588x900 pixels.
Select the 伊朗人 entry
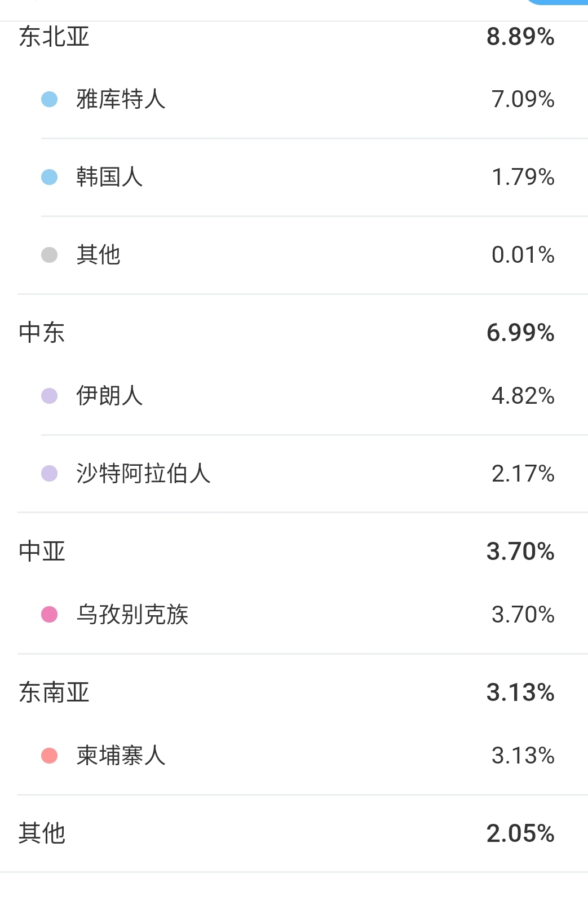pyautogui.click(x=303, y=396)
